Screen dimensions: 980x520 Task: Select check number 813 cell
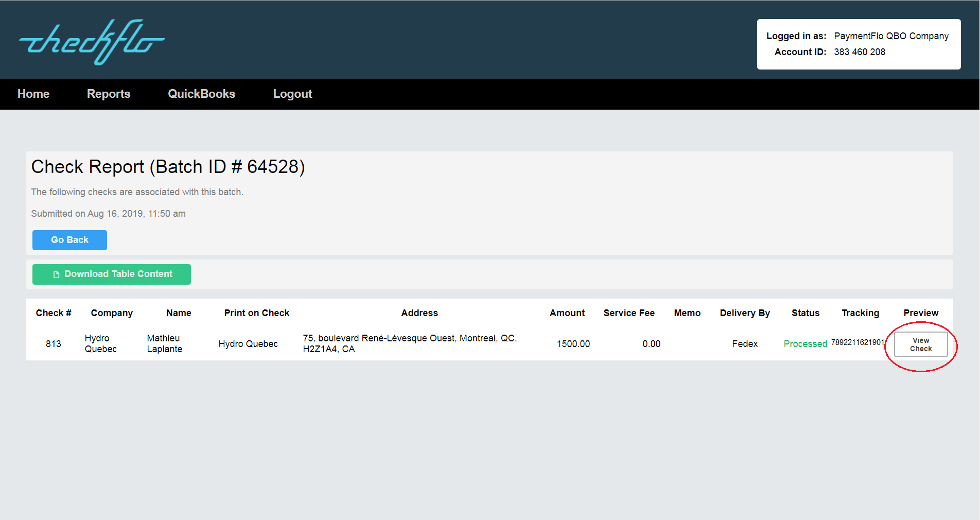[x=54, y=344]
